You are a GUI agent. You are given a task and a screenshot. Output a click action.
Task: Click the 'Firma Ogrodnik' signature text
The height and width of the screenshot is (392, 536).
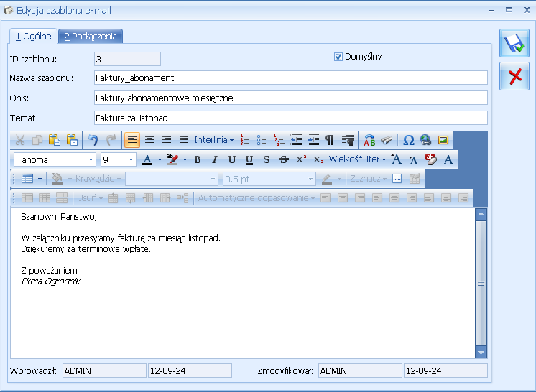(x=50, y=281)
